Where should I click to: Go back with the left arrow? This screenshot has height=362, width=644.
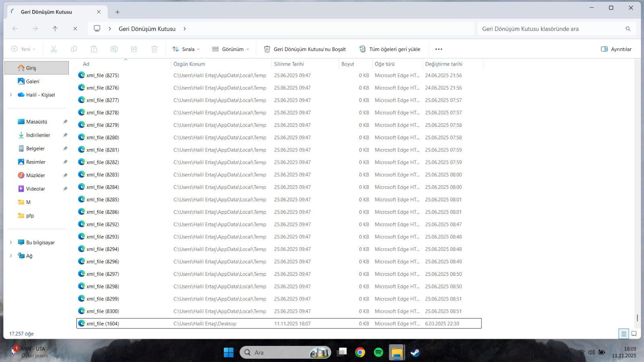coord(15,29)
